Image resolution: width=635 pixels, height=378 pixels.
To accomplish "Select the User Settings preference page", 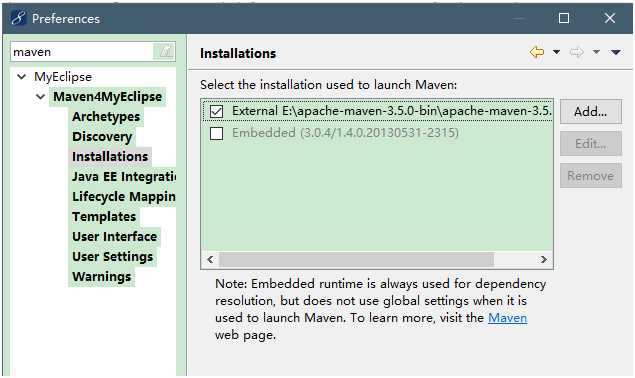I will pos(113,257).
